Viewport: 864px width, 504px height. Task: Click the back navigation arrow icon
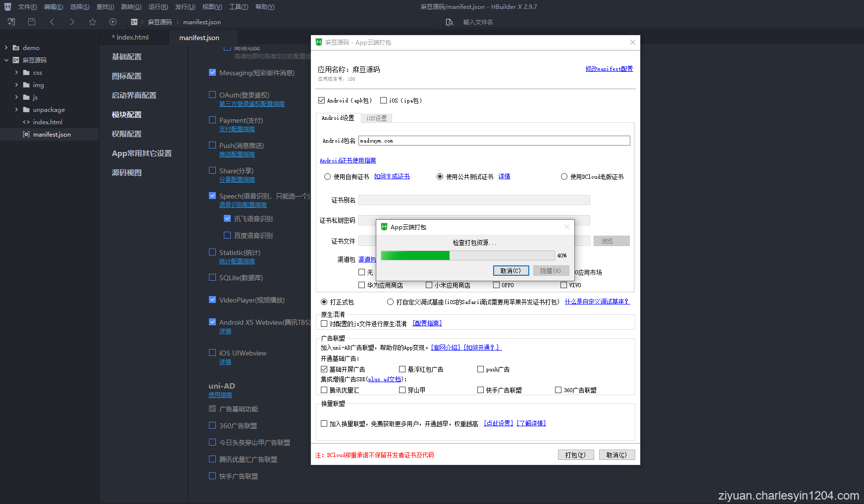pyautogui.click(x=52, y=22)
